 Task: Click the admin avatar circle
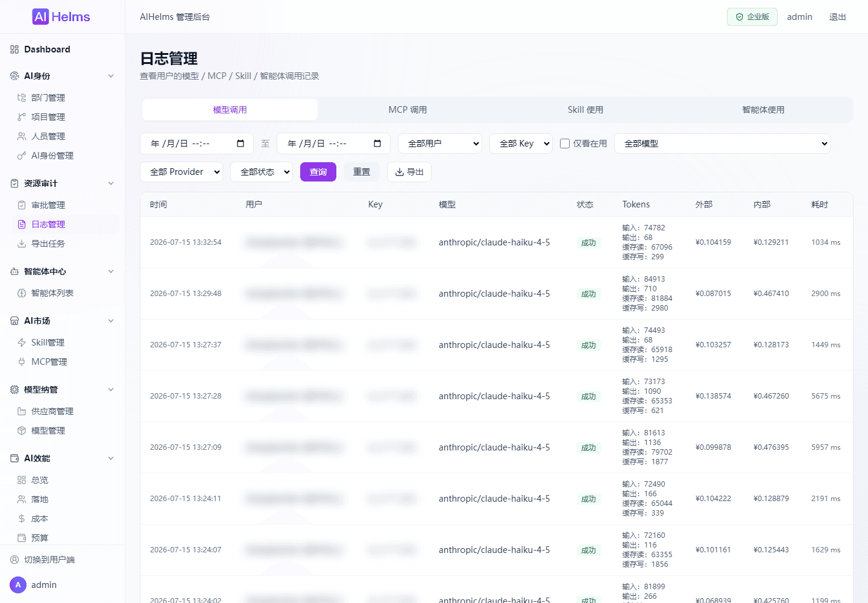click(x=18, y=585)
